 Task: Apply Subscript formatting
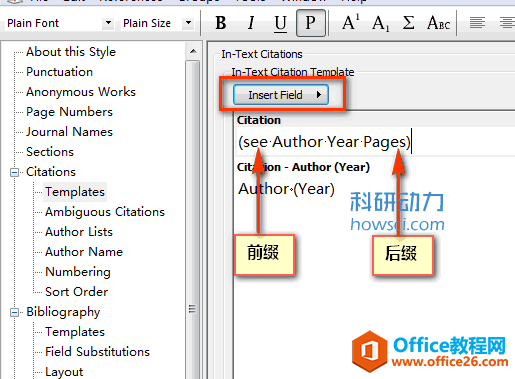pos(380,23)
